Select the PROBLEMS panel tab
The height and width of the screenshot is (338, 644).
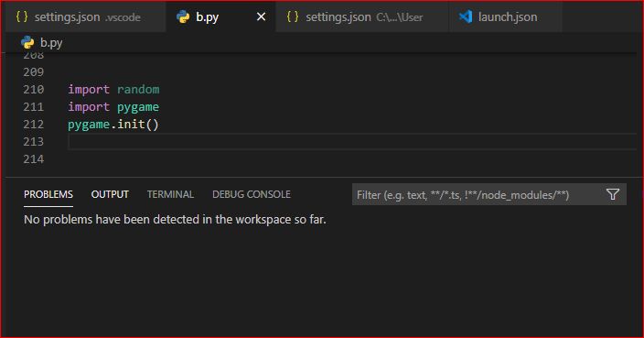click(48, 194)
